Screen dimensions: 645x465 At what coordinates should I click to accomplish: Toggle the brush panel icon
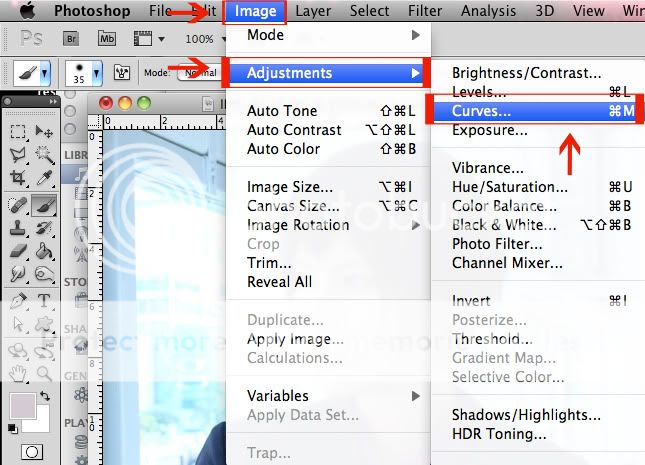tap(122, 73)
